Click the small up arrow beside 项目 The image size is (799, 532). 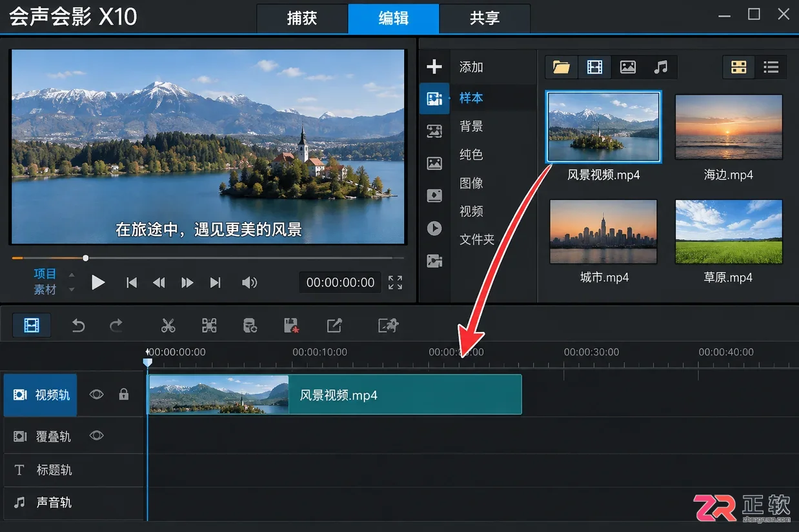point(72,275)
